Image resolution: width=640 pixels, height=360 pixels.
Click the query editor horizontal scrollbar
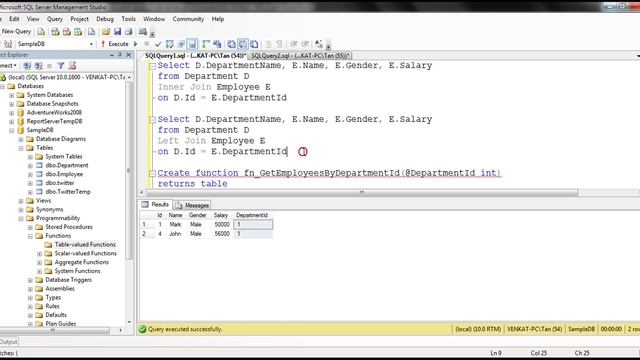[362, 192]
